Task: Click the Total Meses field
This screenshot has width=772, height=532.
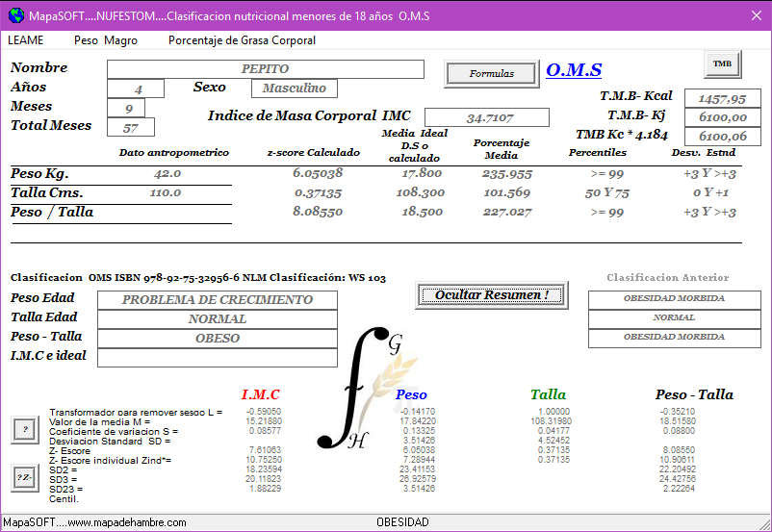Action: click(131, 128)
